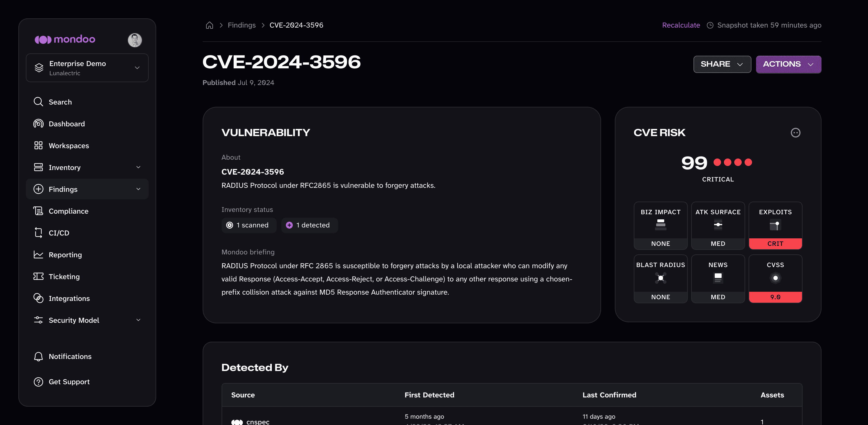Click the Assets column header

[x=772, y=395]
